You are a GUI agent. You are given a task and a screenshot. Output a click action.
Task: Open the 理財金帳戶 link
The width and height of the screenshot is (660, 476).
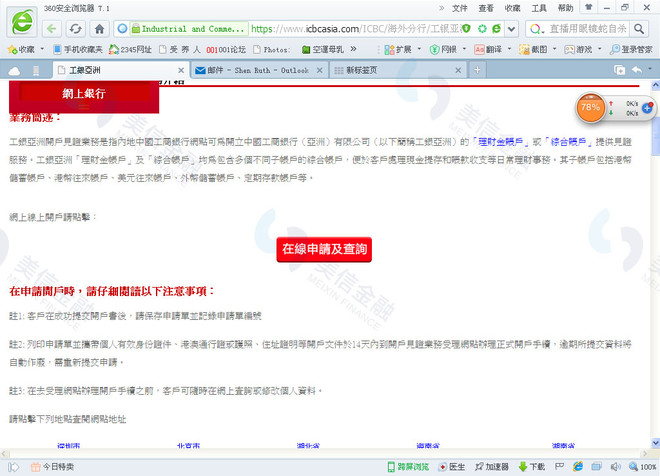click(x=500, y=142)
